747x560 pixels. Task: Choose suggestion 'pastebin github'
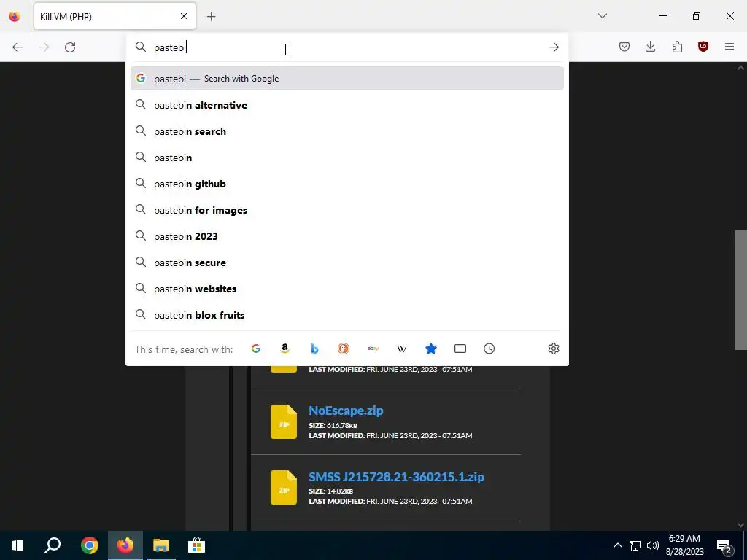click(x=347, y=184)
